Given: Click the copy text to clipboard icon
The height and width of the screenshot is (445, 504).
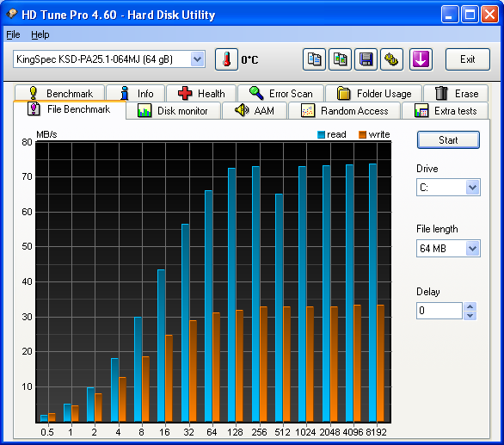Looking at the screenshot, I should [315, 59].
